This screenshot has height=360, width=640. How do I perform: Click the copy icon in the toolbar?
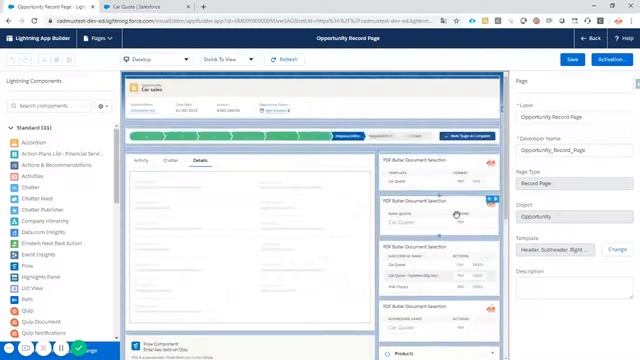pos(57,60)
